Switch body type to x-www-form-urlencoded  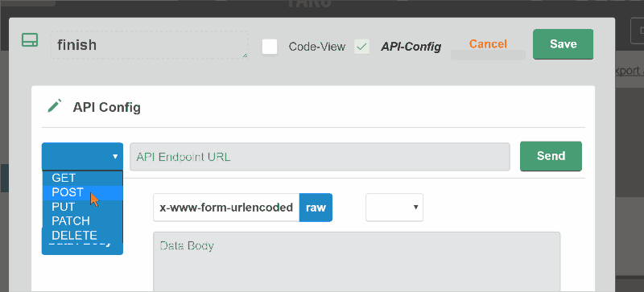tap(226, 208)
